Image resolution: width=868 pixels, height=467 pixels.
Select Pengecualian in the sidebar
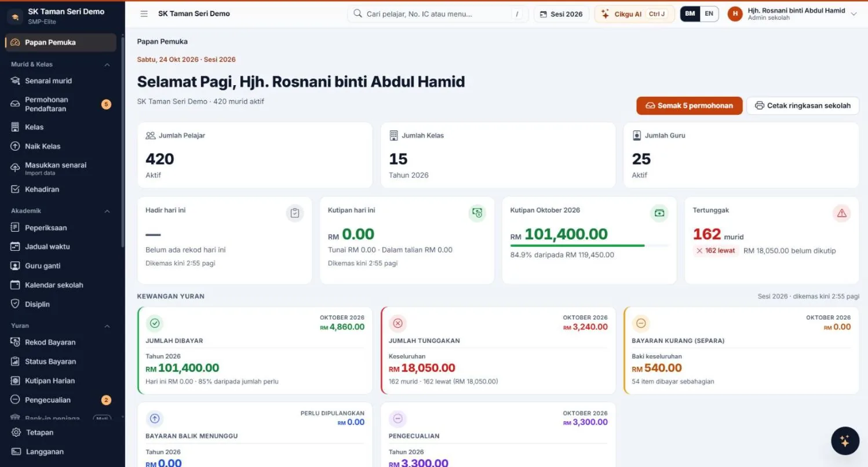(x=60, y=400)
